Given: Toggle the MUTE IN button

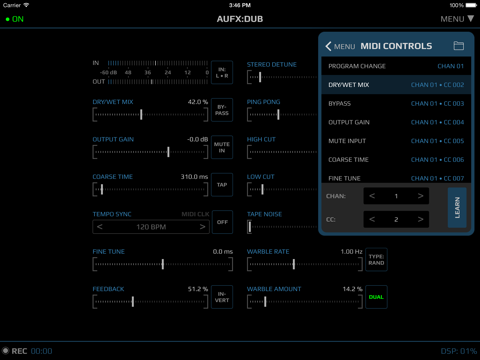Looking at the screenshot, I should click(222, 147).
